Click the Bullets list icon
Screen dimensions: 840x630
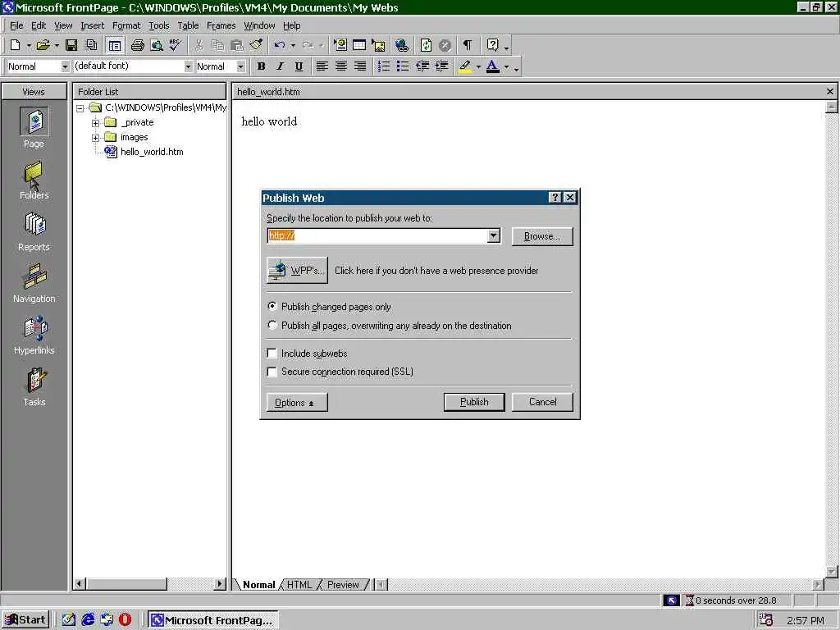click(x=403, y=66)
